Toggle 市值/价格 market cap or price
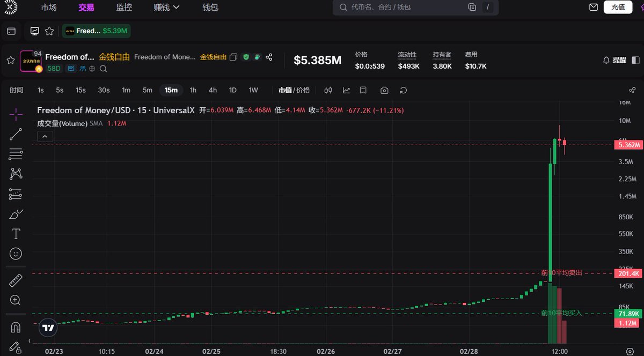 pyautogui.click(x=294, y=90)
